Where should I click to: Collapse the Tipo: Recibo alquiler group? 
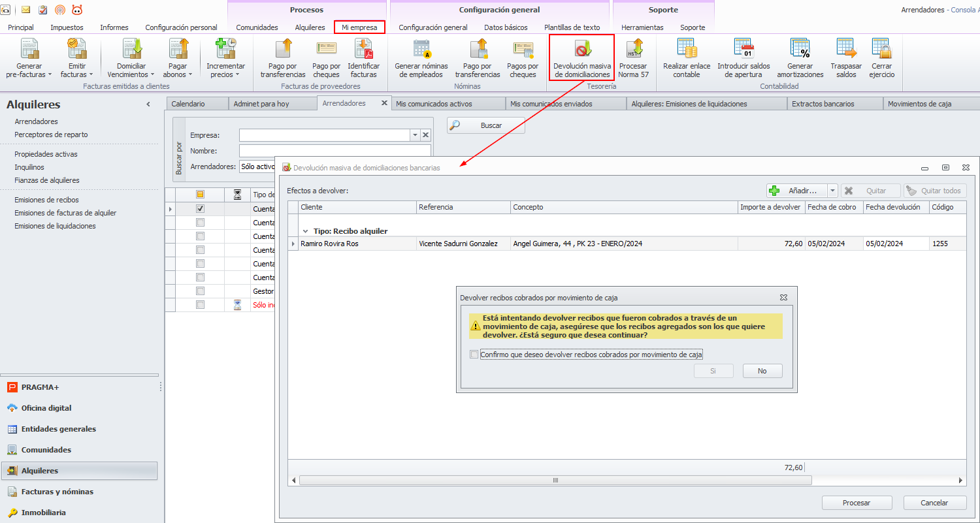coord(305,231)
